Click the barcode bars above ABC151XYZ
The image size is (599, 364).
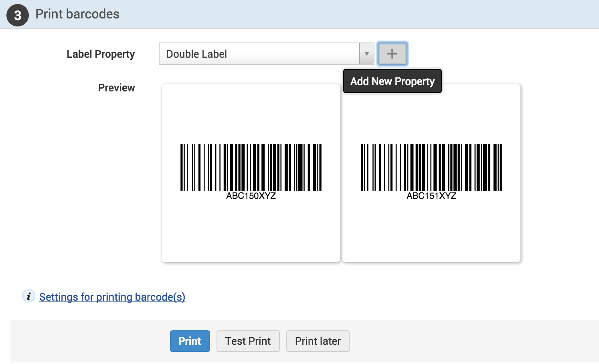click(431, 167)
